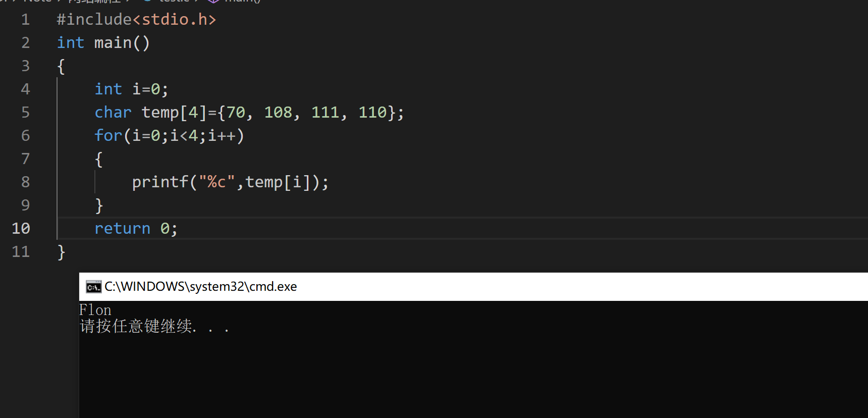Select line number 5 in the gutter
This screenshot has height=418, width=868.
pyautogui.click(x=25, y=112)
